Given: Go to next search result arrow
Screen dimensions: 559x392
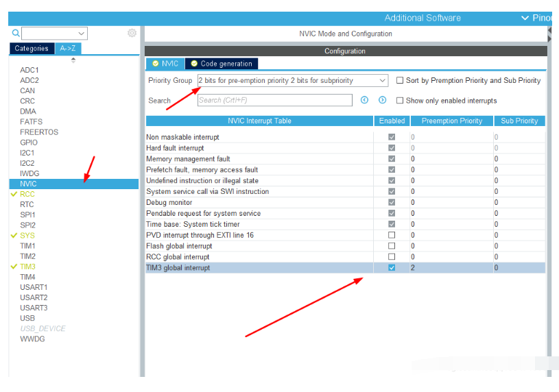Looking at the screenshot, I should (383, 100).
